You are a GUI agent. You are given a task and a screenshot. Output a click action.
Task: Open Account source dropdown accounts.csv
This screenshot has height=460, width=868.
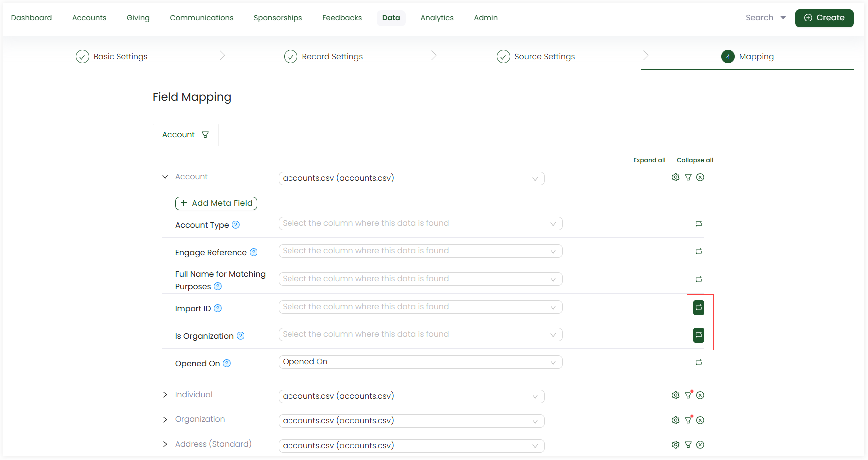click(411, 178)
